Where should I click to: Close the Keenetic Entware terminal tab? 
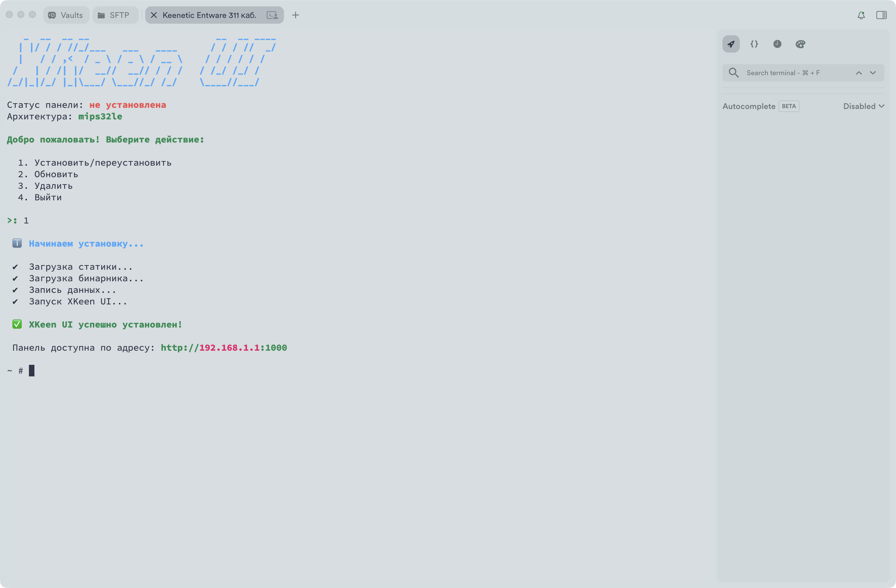click(154, 15)
